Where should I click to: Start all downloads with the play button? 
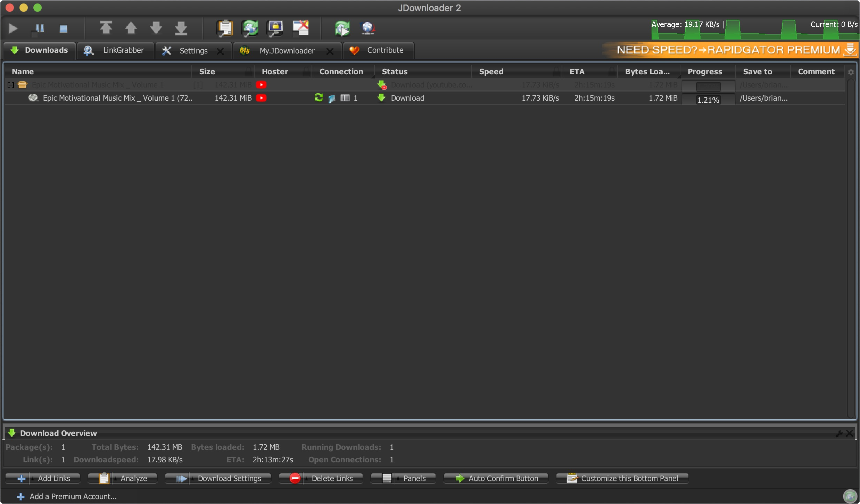point(13,28)
